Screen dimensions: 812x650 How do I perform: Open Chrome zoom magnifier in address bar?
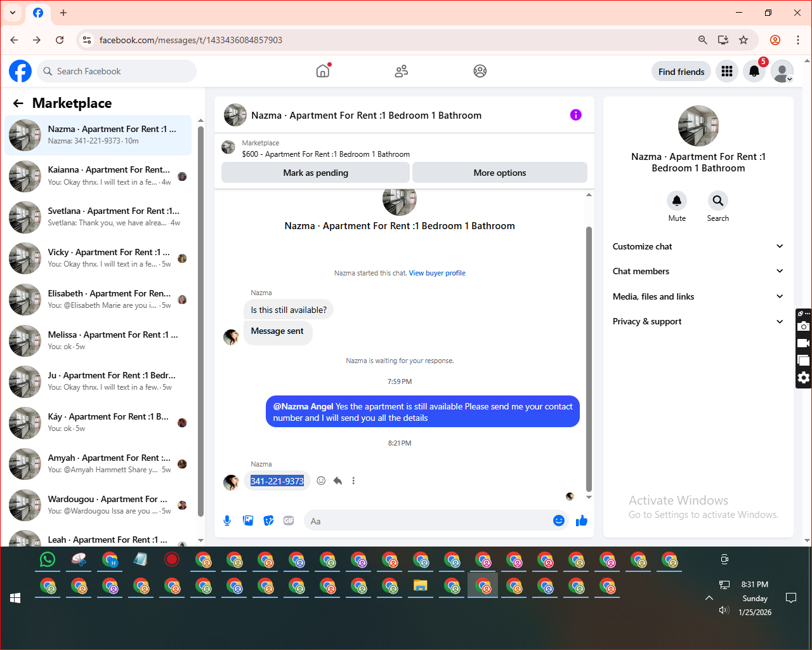click(x=703, y=40)
